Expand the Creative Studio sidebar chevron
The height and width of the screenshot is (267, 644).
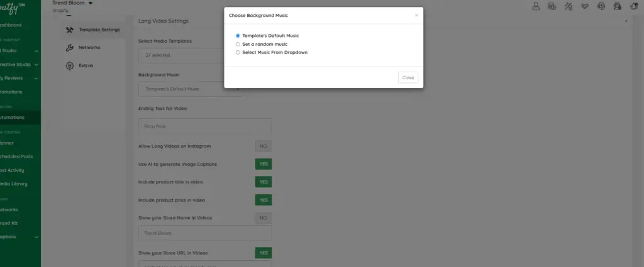(36, 65)
